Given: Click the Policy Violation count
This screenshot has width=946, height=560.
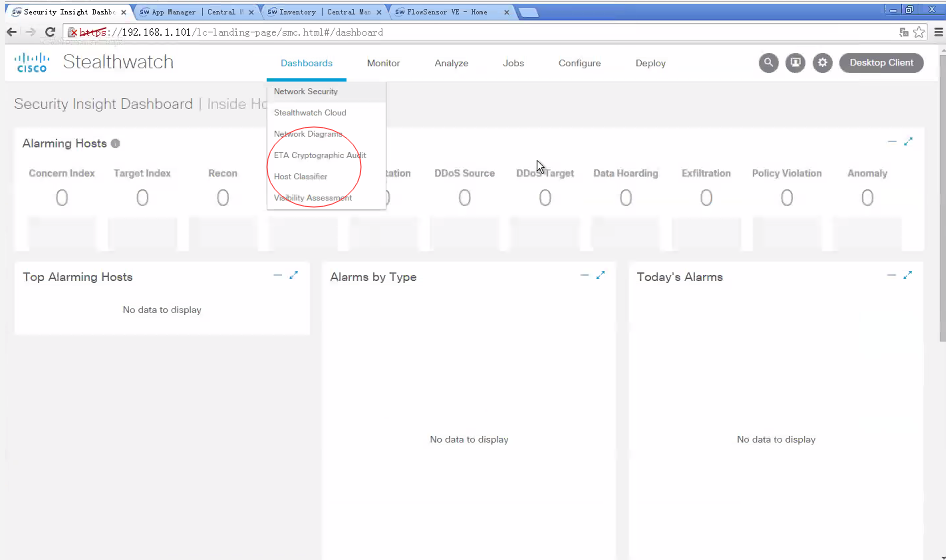Looking at the screenshot, I should [x=787, y=198].
